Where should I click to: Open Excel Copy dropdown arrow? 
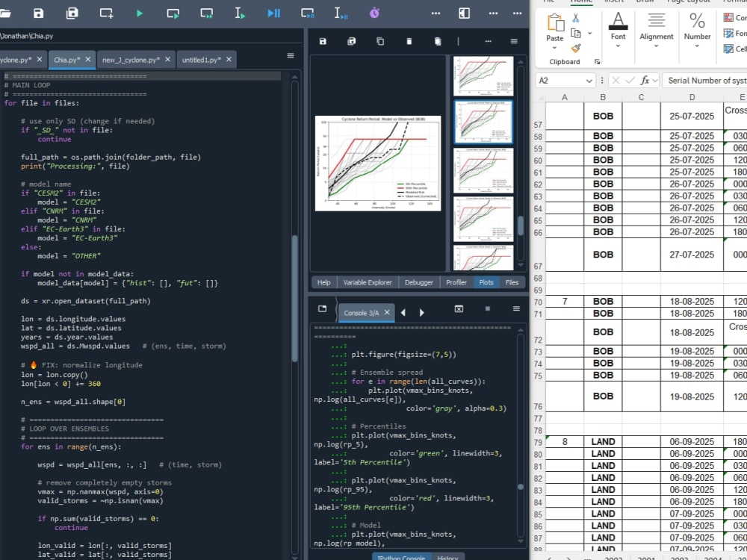[x=590, y=33]
